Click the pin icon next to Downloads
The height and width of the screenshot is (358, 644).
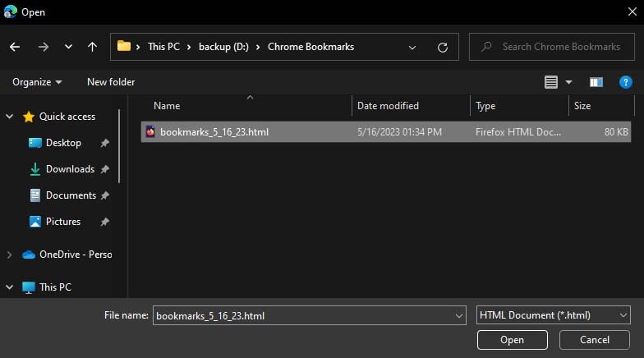[105, 169]
